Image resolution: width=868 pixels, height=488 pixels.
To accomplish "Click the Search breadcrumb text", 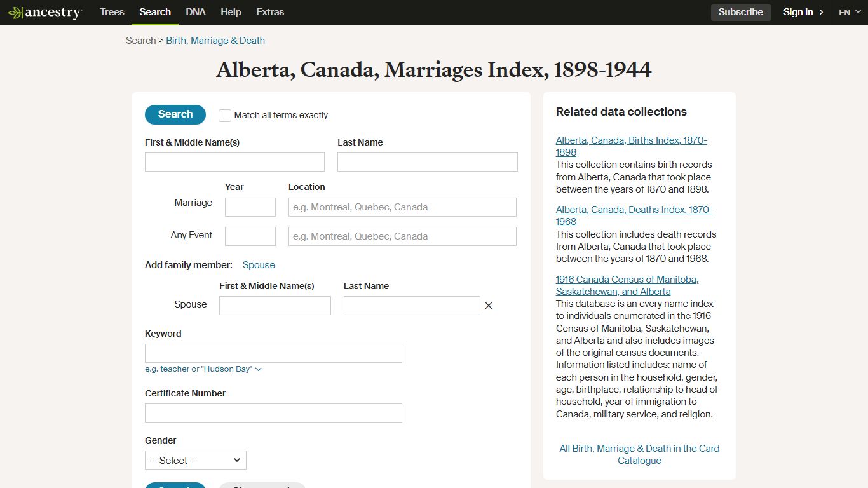I will click(x=140, y=41).
